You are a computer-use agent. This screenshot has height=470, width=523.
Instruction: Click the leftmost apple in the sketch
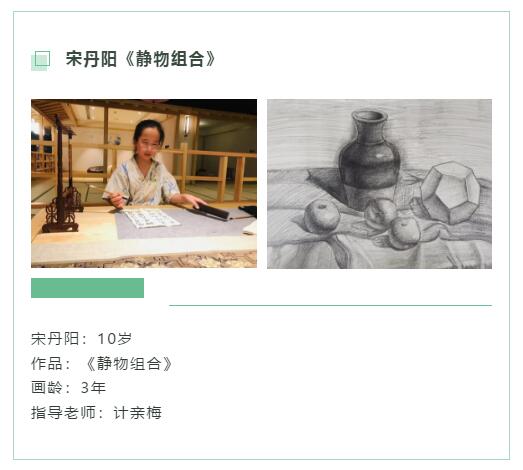(322, 217)
